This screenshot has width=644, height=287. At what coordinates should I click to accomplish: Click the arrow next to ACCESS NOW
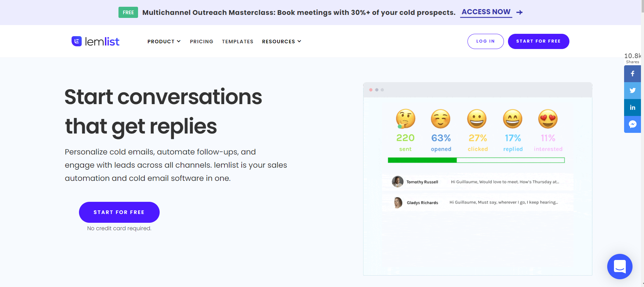[x=519, y=13]
